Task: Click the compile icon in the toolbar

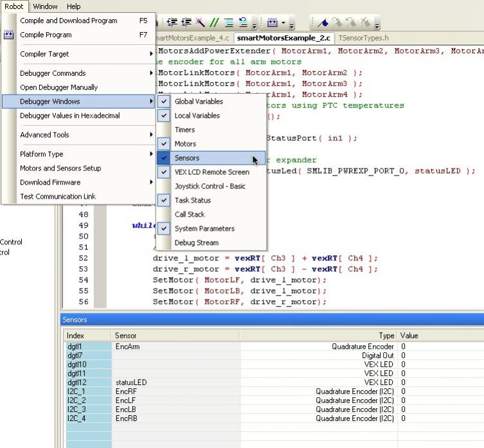Action: coord(272,22)
